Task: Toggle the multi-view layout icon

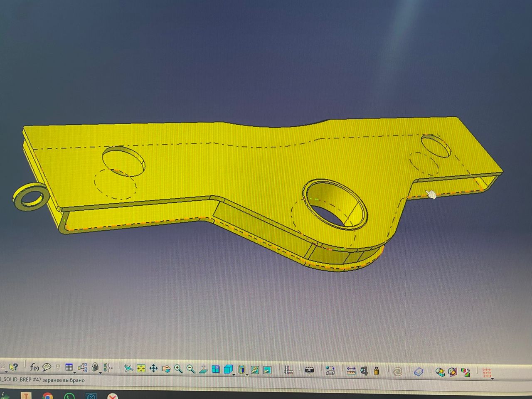Action: (216, 369)
